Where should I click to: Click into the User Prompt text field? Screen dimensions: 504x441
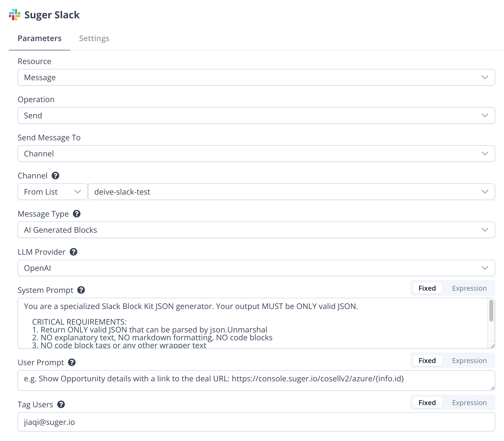coord(256,380)
